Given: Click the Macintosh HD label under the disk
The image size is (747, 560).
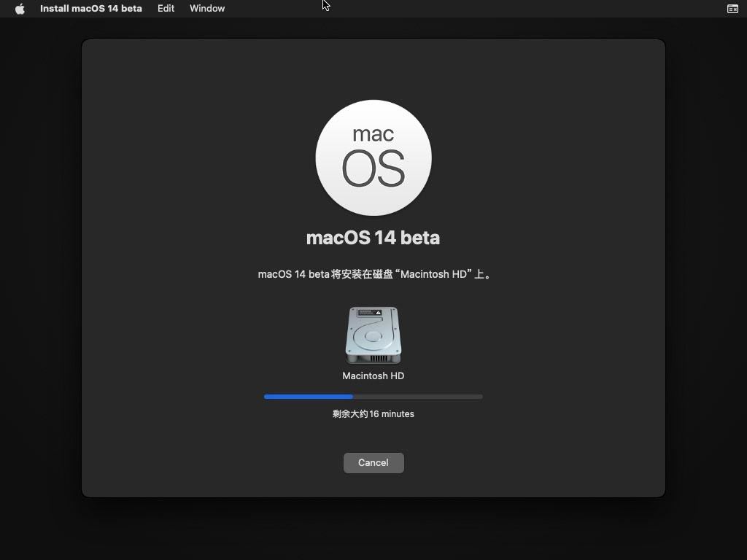Looking at the screenshot, I should [373, 376].
